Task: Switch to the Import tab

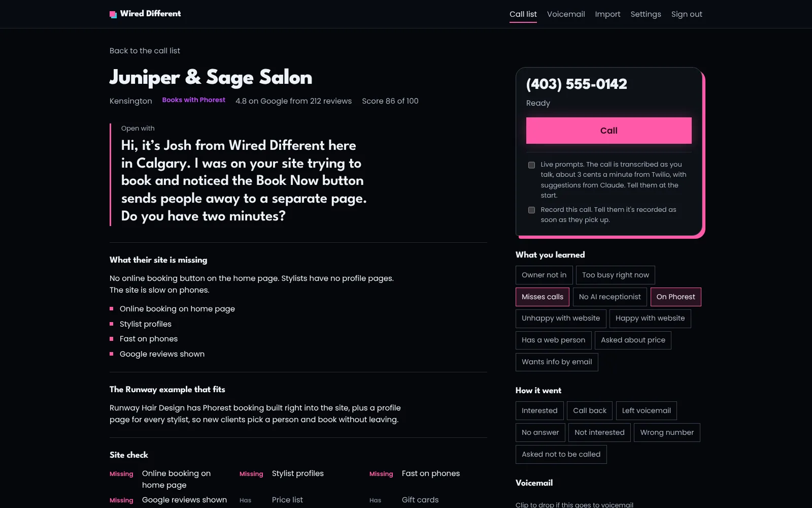Action: click(x=607, y=14)
